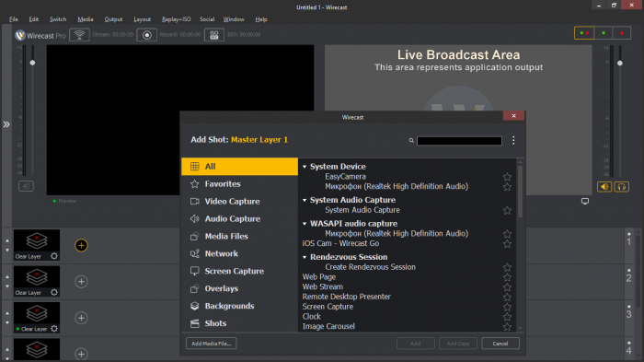Toggle the live output speaker button
This screenshot has height=362, width=644.
(604, 187)
